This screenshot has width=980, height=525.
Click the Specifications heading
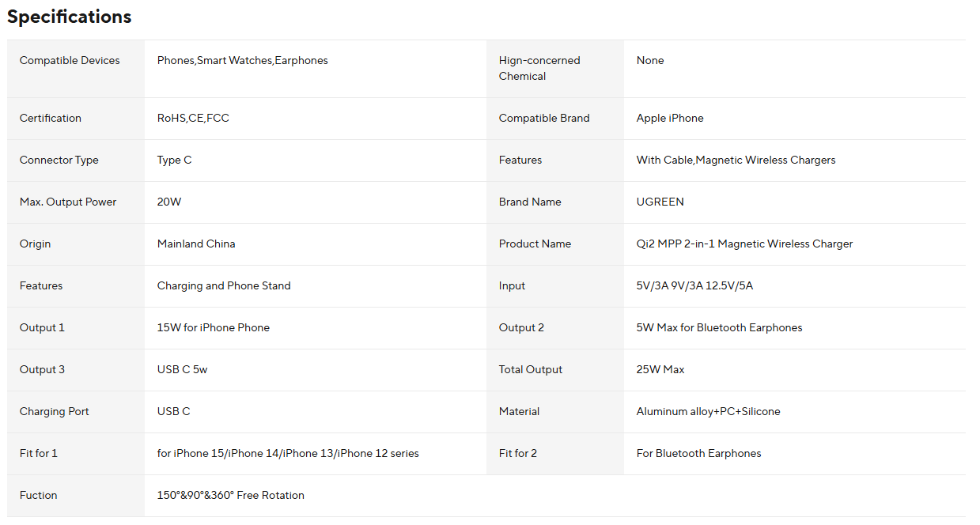[x=70, y=16]
